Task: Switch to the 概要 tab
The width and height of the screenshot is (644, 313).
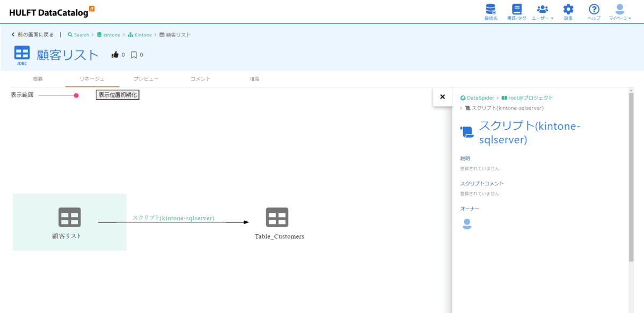Action: [38, 79]
